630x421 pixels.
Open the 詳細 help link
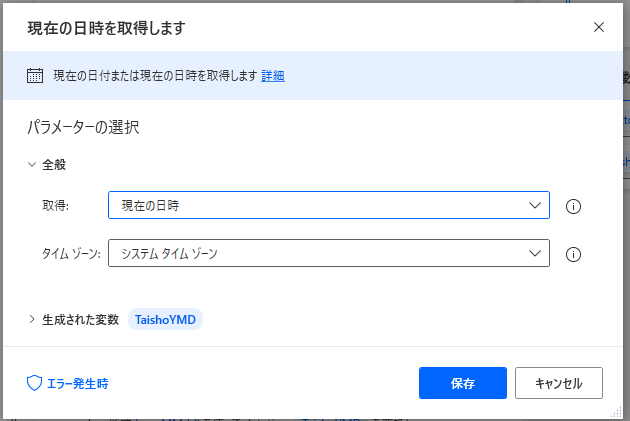tap(273, 76)
